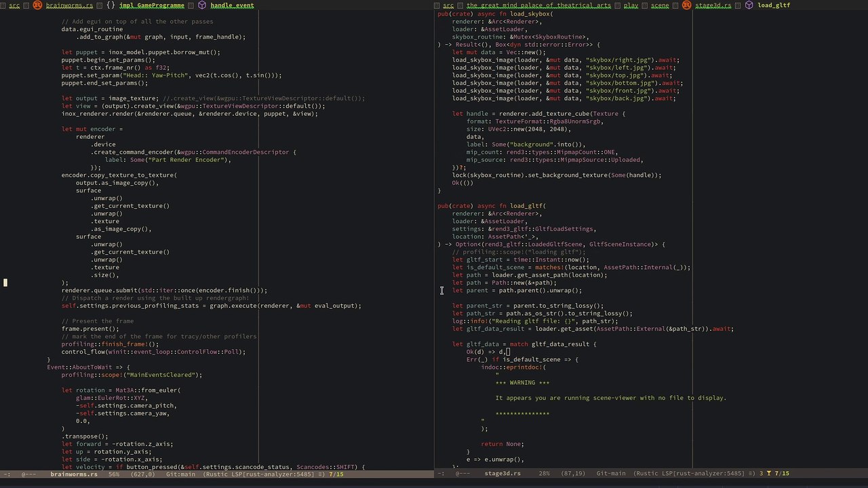Click the curly braces icon before impl GameProgramme
This screenshot has width=868, height=488.
point(111,5)
